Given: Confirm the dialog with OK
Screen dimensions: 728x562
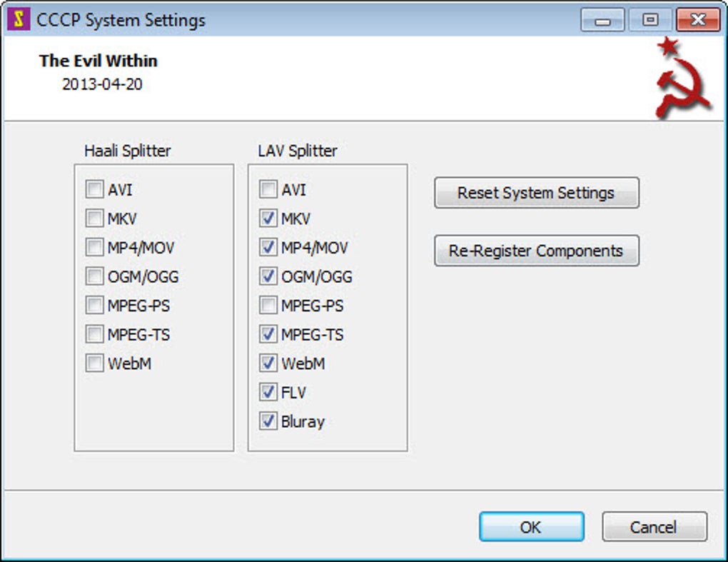Looking at the screenshot, I should point(531,527).
